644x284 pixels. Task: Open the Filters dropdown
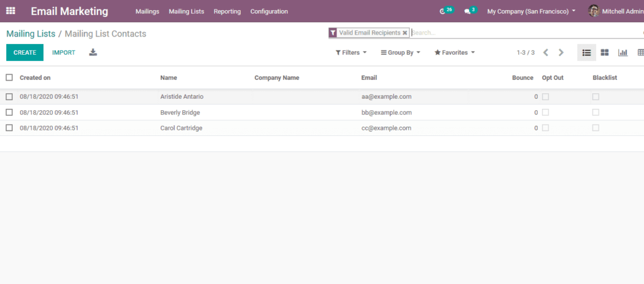pos(351,53)
